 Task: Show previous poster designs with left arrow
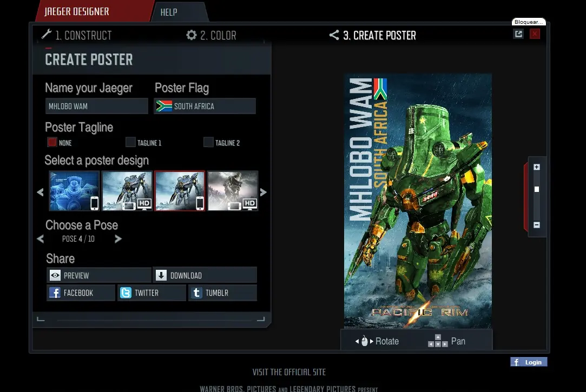[41, 192]
